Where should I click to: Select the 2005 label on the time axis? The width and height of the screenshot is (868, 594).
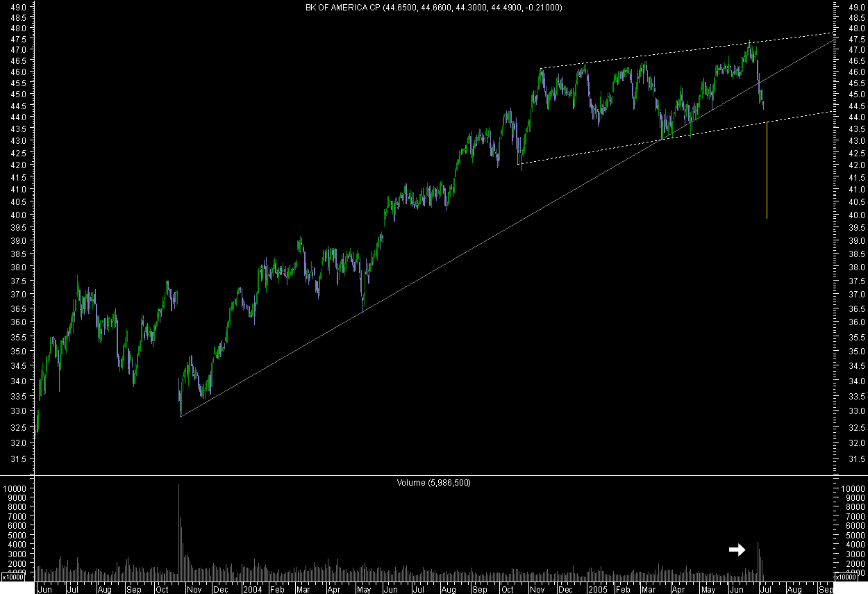click(x=598, y=588)
